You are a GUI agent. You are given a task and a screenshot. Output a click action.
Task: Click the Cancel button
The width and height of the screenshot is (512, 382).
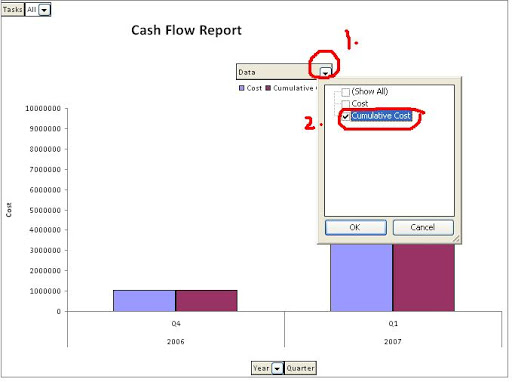click(x=423, y=228)
